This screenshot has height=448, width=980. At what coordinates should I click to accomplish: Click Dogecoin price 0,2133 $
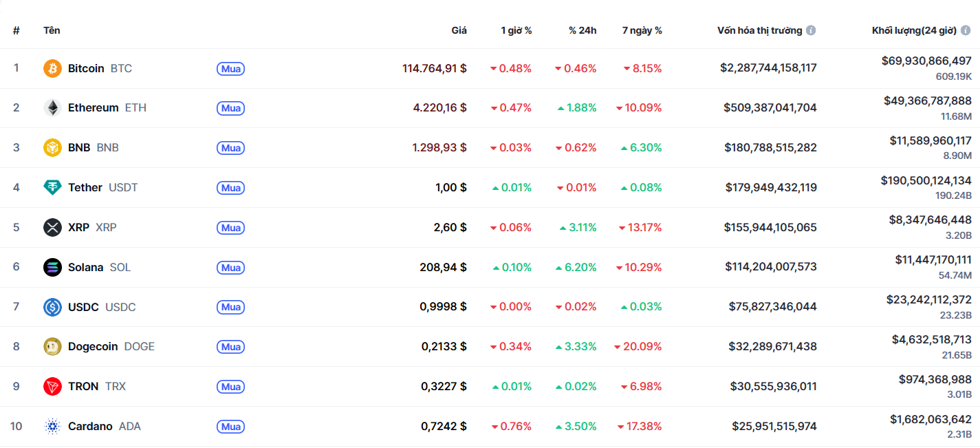pyautogui.click(x=444, y=347)
